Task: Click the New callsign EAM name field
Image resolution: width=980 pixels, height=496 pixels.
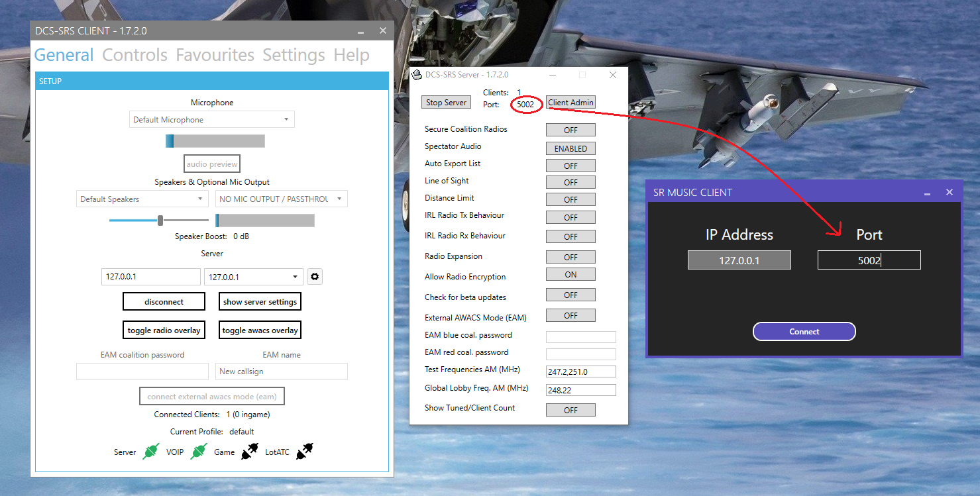Action: coord(282,372)
